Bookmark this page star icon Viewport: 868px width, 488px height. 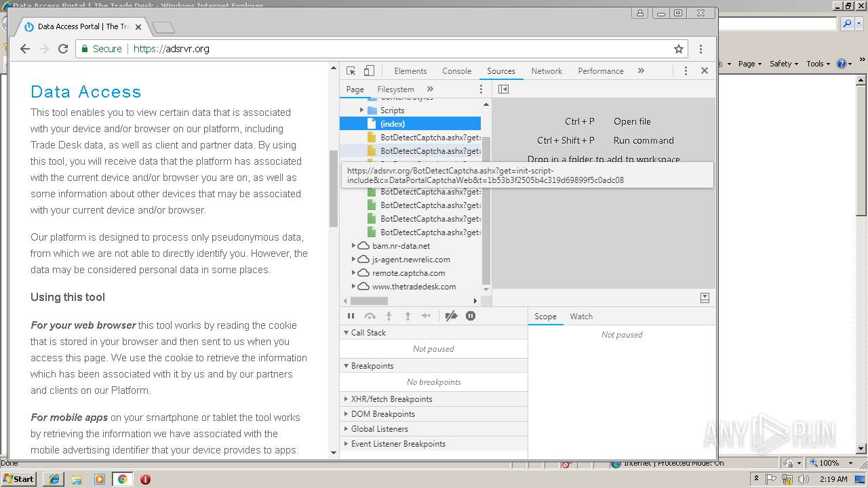678,49
